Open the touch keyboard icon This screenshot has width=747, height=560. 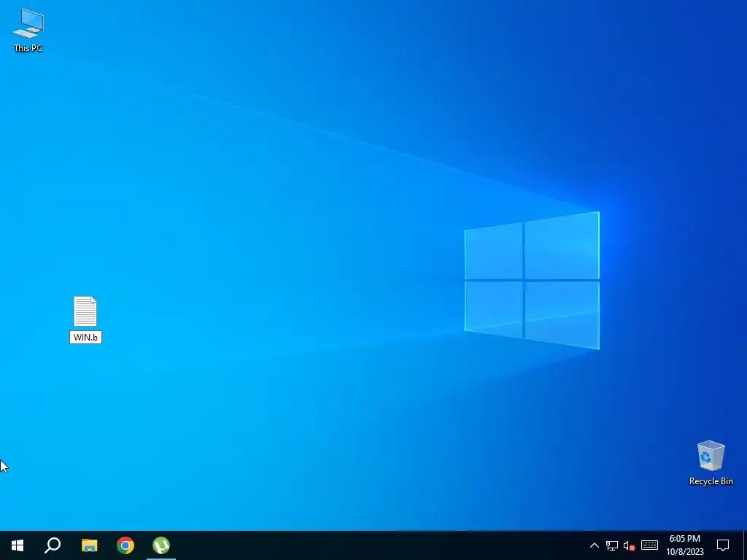(x=649, y=545)
